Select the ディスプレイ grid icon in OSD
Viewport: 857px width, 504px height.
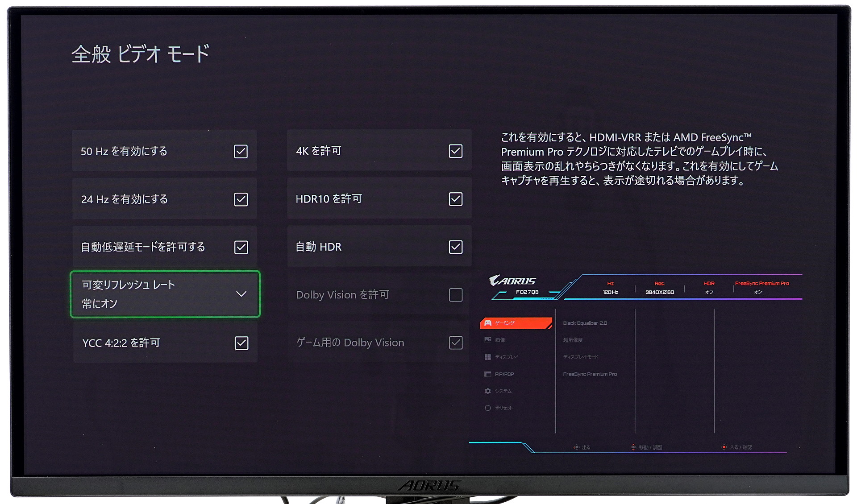point(488,357)
